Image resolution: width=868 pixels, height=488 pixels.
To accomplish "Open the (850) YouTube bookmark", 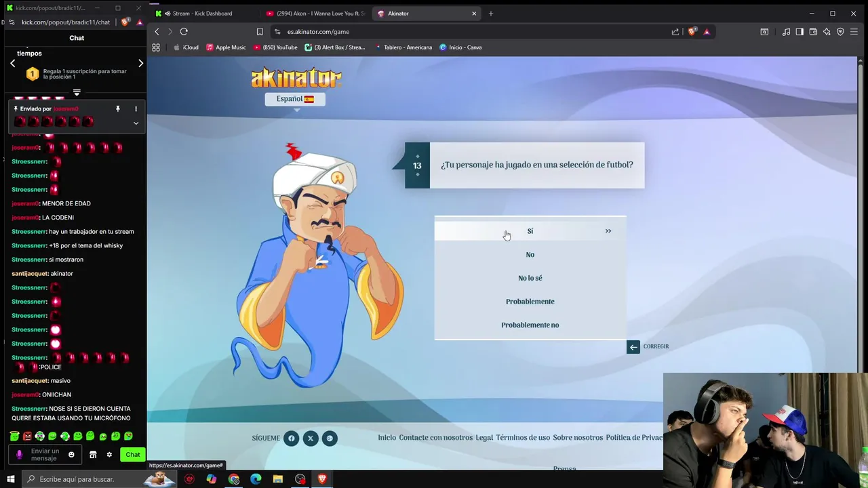I will pyautogui.click(x=275, y=47).
